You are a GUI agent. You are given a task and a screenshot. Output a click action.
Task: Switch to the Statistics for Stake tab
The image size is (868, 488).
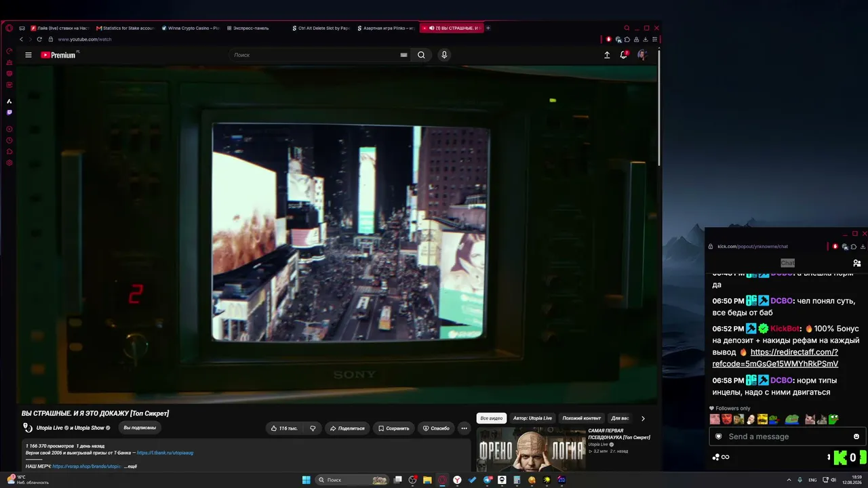[x=125, y=28]
